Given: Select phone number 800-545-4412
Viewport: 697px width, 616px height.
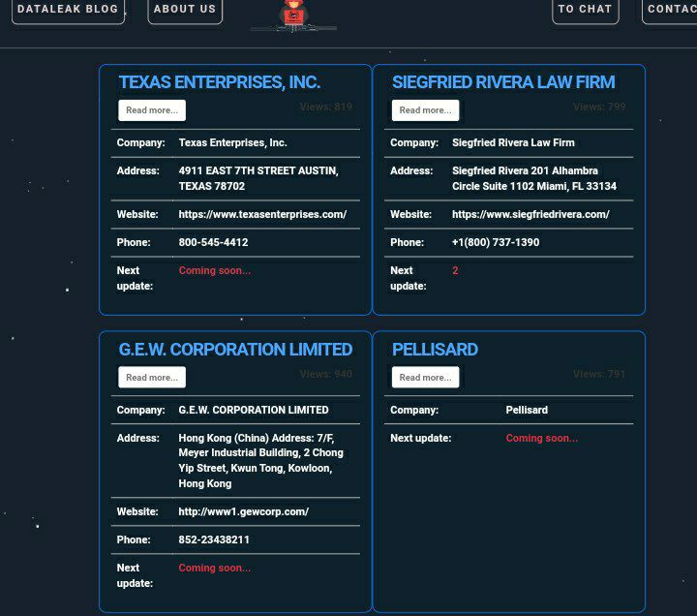Looking at the screenshot, I should coord(213,242).
